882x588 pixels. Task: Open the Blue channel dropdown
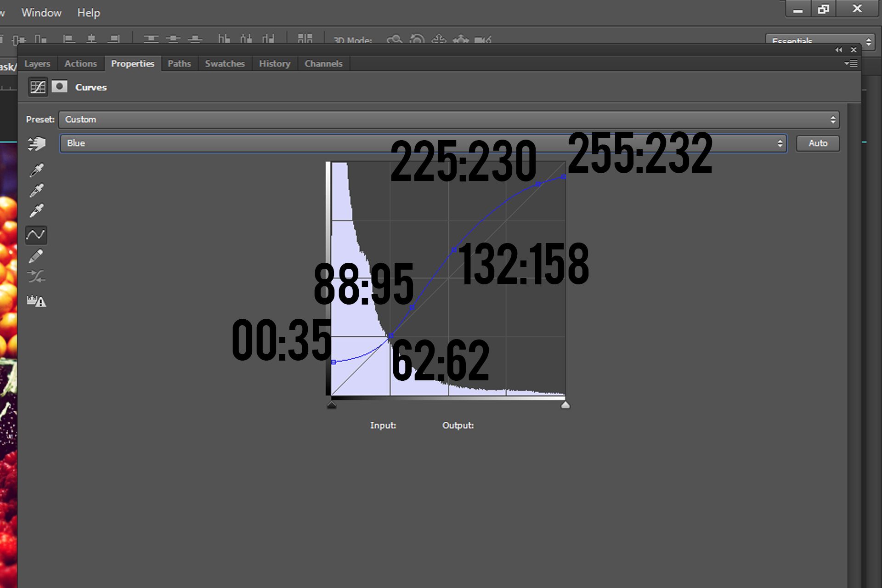[x=423, y=143]
